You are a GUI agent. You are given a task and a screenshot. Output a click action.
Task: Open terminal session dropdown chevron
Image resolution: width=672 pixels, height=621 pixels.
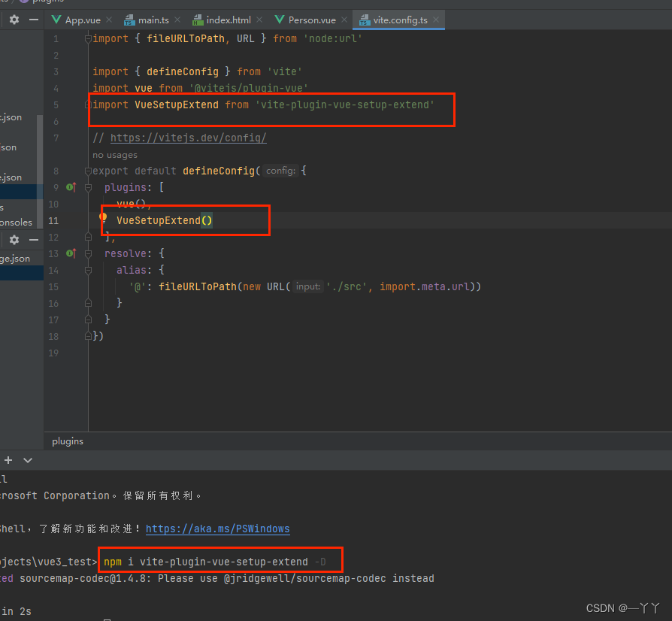click(x=28, y=460)
